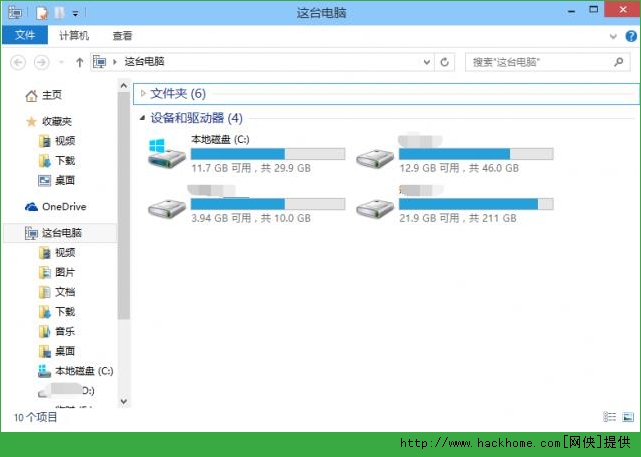Screen dimensions: 641x457
Task: Click 这台电脑 breadcrumb in address bar
Action: (144, 62)
